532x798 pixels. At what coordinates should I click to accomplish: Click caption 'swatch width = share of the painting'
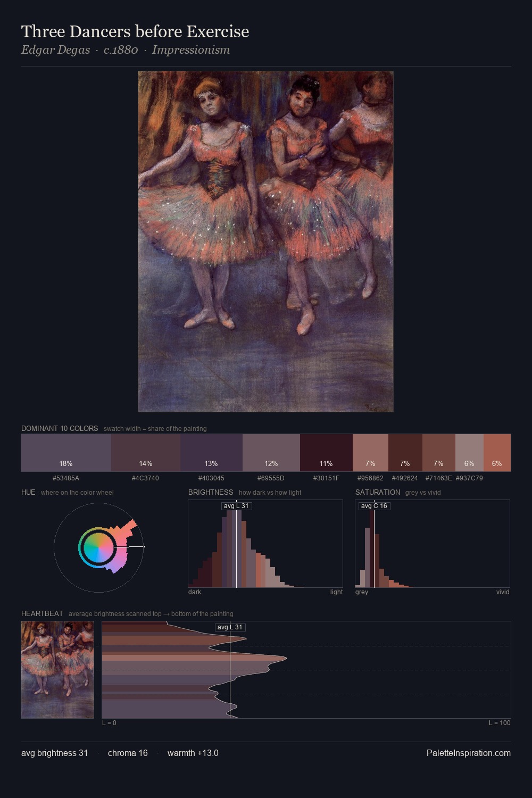click(155, 429)
